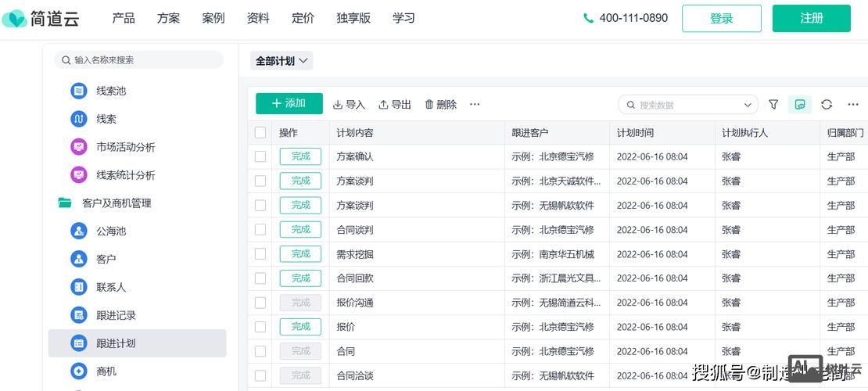
Task: Click the 删除 delete button
Action: coord(440,104)
